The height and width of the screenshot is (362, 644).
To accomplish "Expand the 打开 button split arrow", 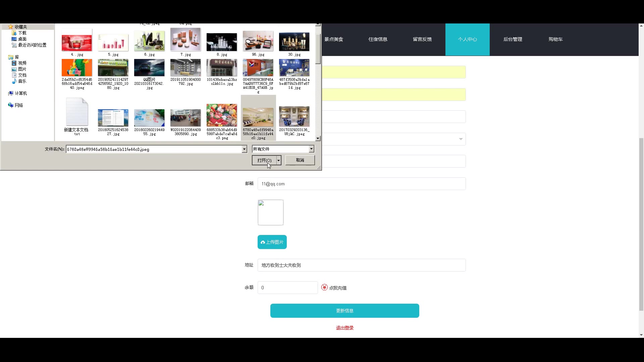I will [278, 160].
